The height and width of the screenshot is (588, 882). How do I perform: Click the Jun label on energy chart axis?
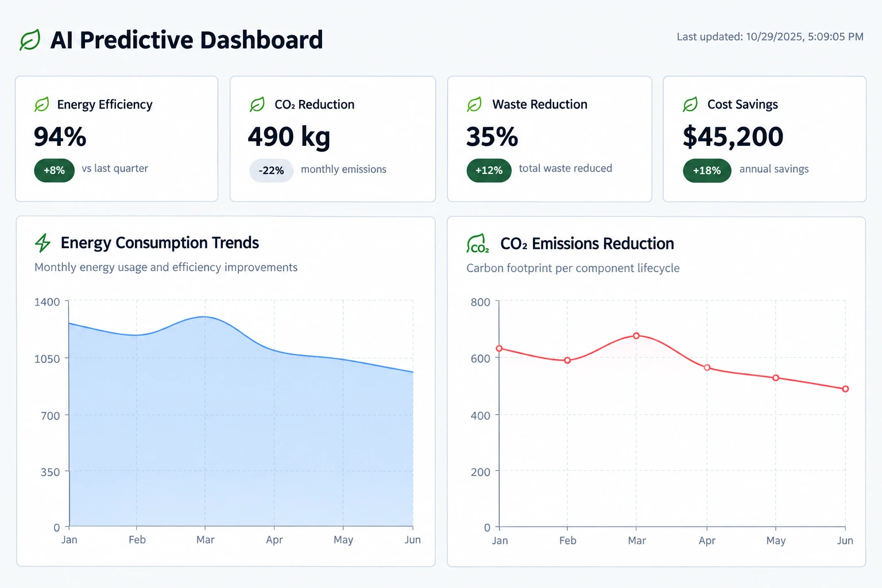[x=412, y=540]
